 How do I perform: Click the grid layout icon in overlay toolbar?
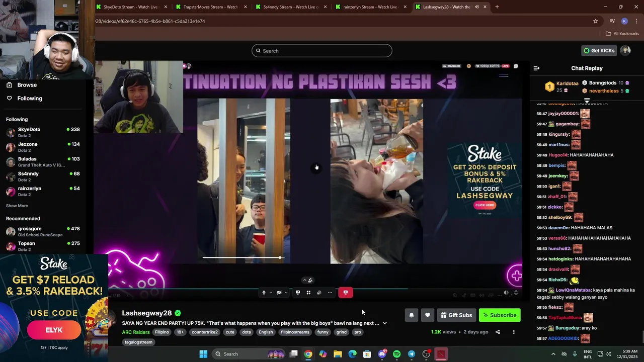point(308,293)
